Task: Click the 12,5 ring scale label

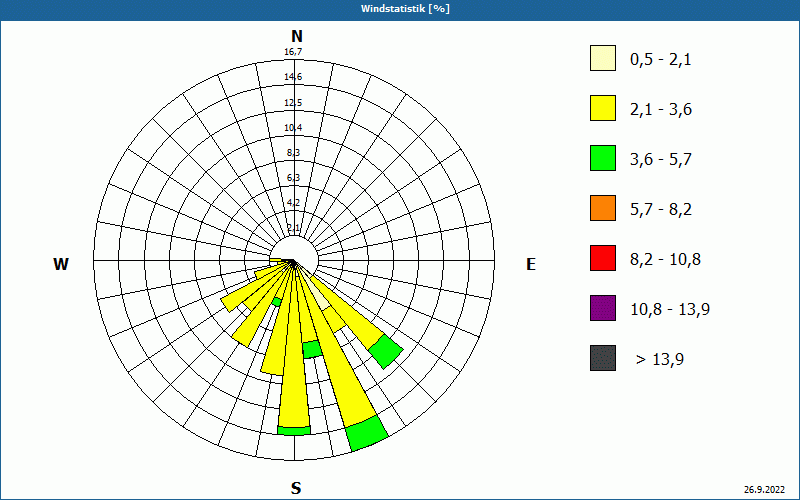Action: tap(293, 103)
